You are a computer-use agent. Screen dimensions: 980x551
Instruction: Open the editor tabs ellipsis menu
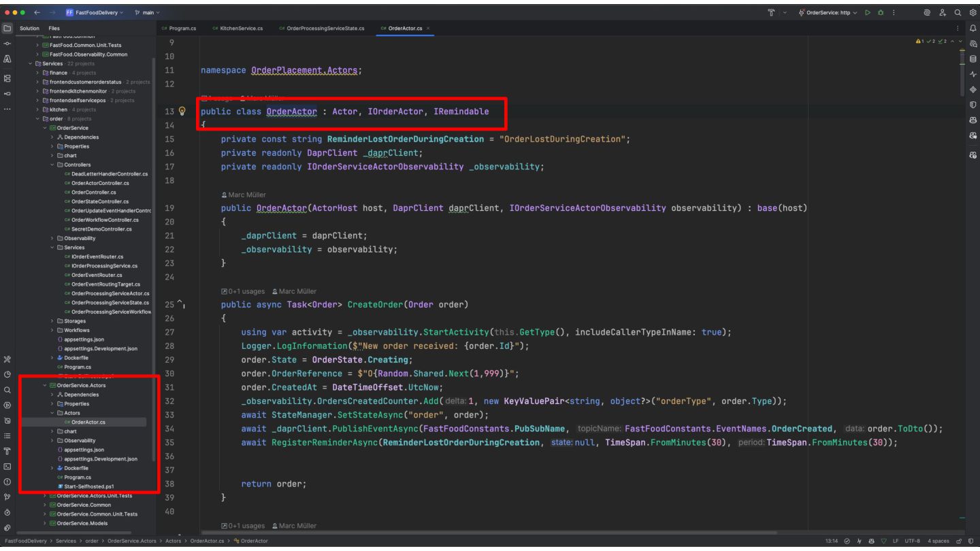point(959,28)
